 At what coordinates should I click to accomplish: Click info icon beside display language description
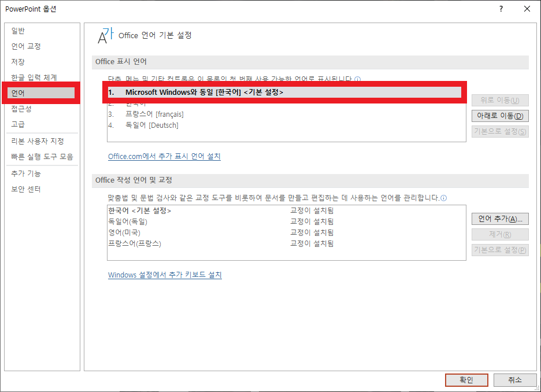tap(357, 79)
